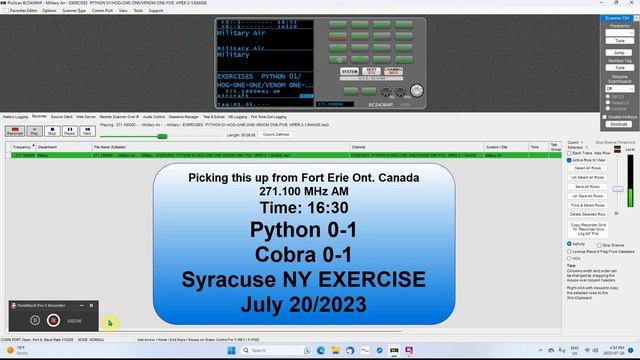Click the large white scroll knob on scanner

point(417,91)
